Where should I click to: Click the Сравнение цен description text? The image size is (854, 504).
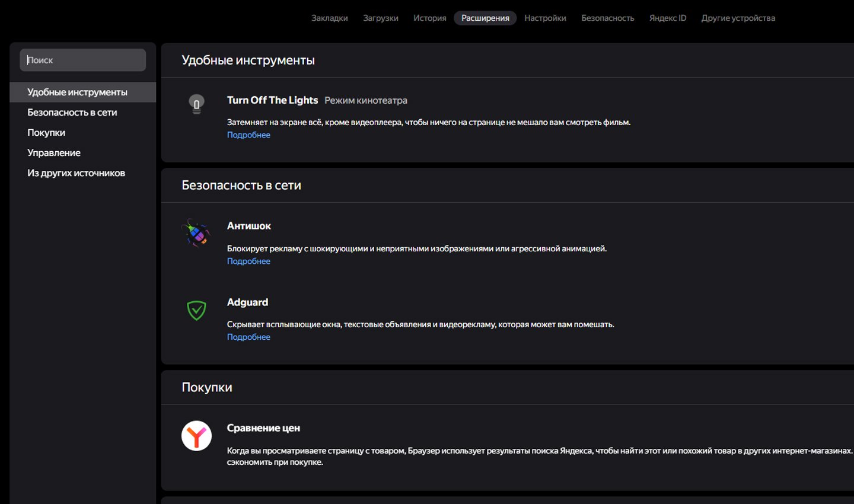[540, 457]
